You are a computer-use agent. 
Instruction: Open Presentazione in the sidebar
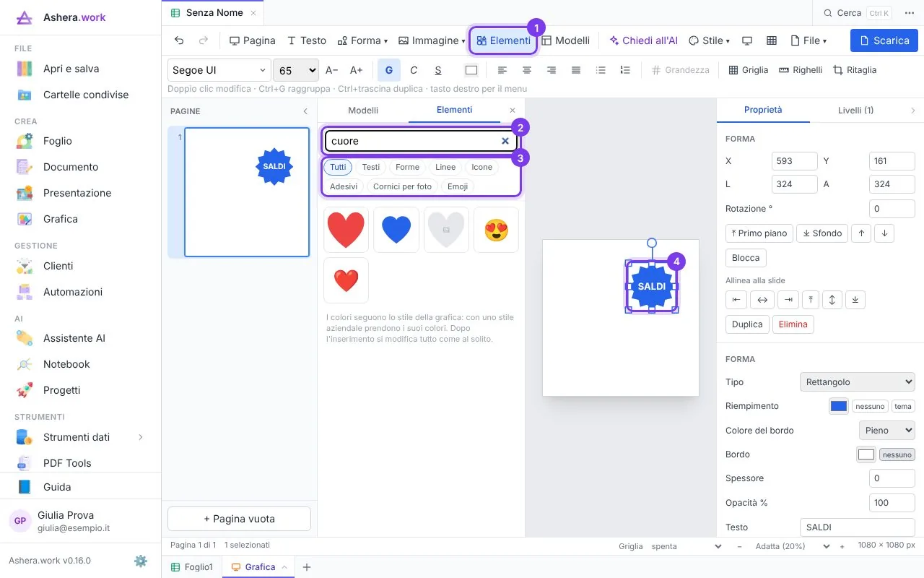pyautogui.click(x=77, y=193)
